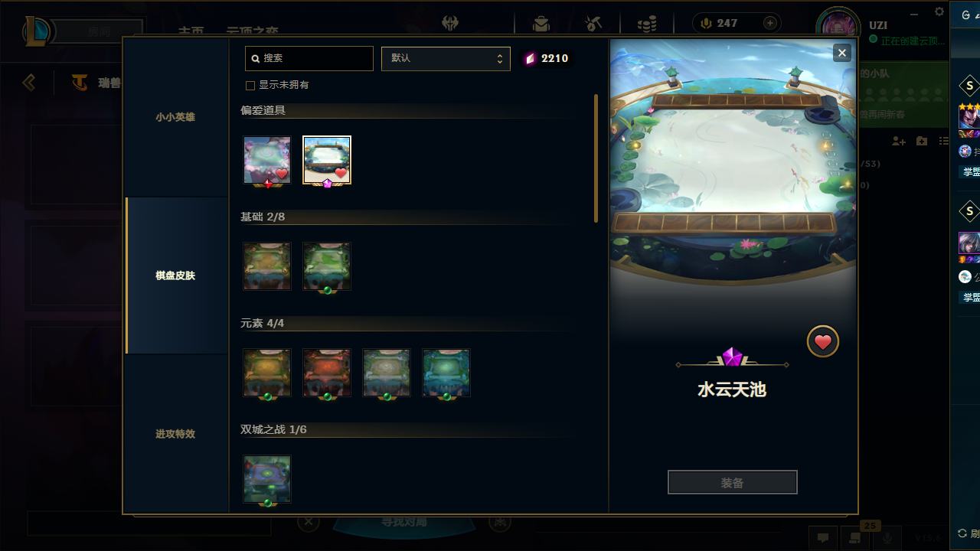980x551 pixels.
Task: Click the purple star shard currency icon
Action: click(530, 59)
